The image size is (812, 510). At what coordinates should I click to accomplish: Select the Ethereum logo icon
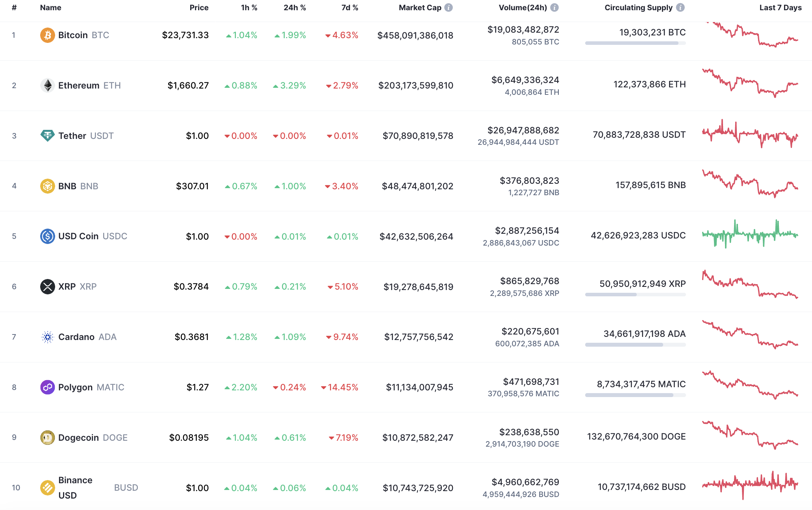pyautogui.click(x=47, y=85)
